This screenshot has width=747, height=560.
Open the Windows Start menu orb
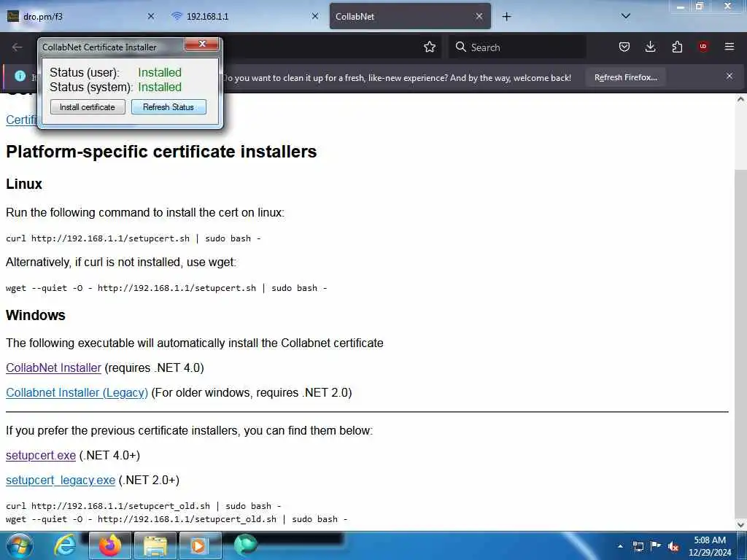point(20,545)
